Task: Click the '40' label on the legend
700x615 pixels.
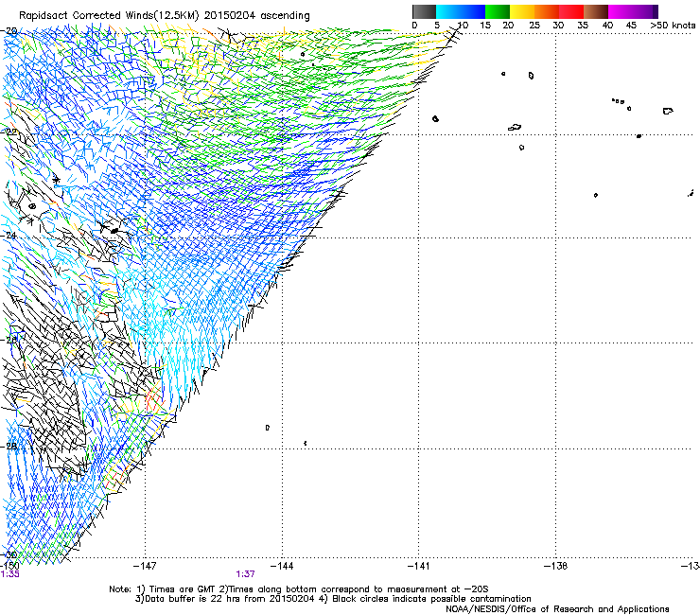Action: click(607, 26)
